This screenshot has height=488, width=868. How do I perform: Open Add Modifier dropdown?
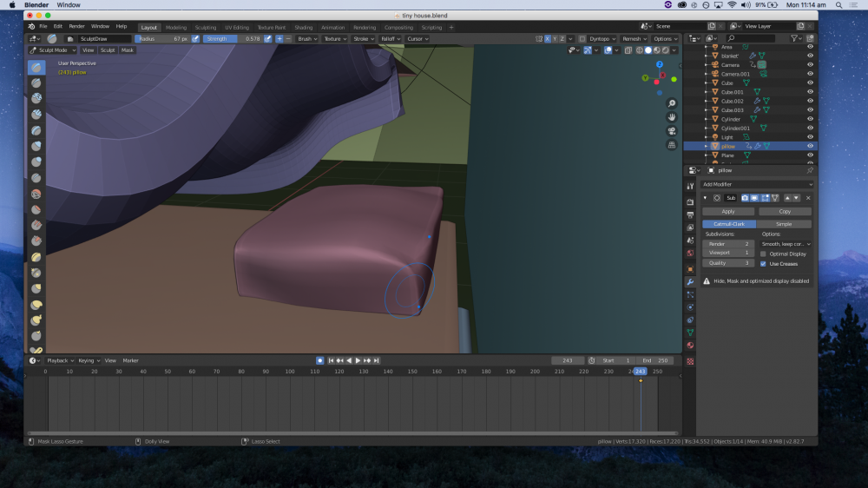coord(757,184)
